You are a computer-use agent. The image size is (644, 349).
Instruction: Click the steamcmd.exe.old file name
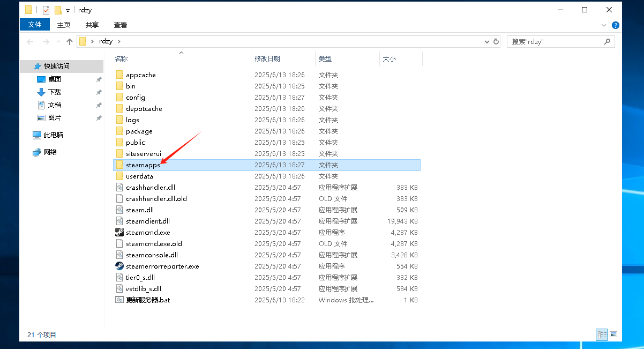coord(154,244)
